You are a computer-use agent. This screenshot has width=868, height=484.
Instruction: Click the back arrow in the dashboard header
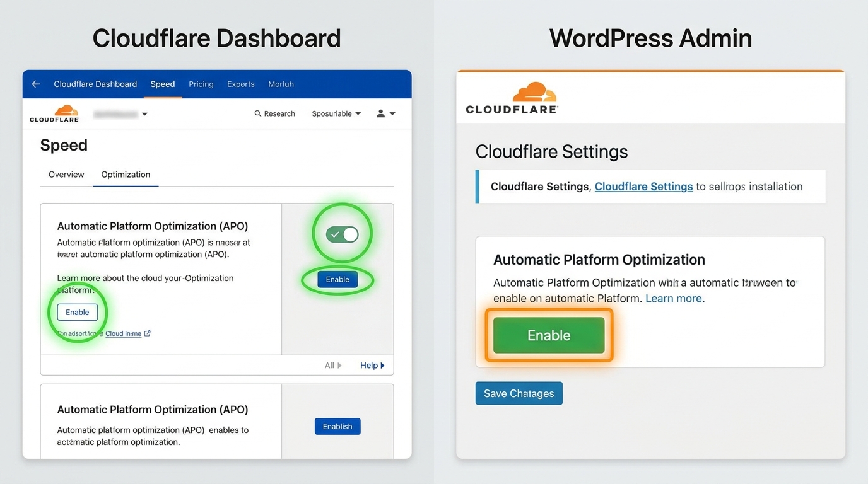tap(35, 84)
